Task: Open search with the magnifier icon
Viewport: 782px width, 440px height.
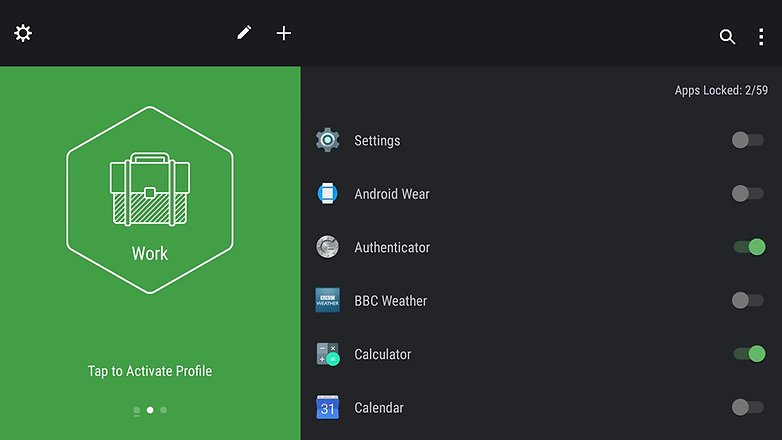Action: pos(727,36)
